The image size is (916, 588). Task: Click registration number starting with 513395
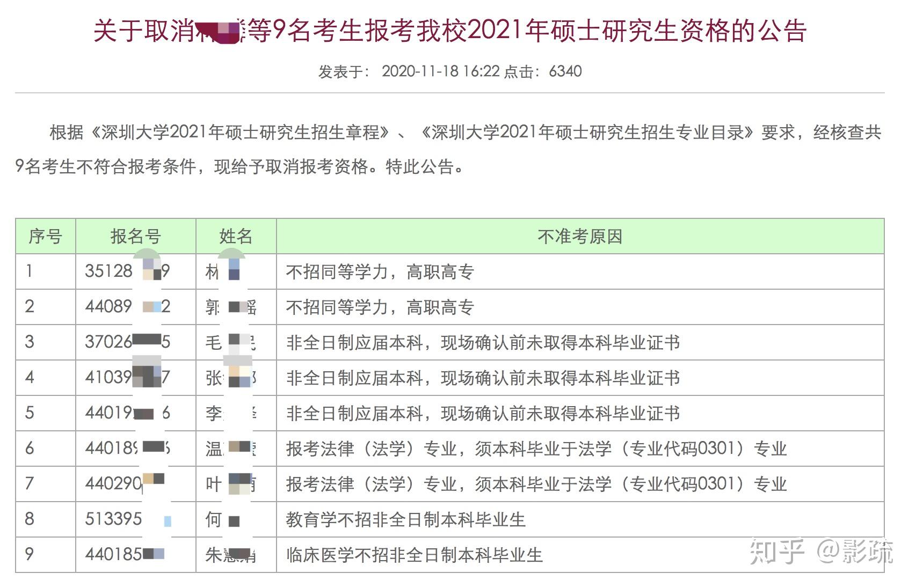tap(128, 519)
